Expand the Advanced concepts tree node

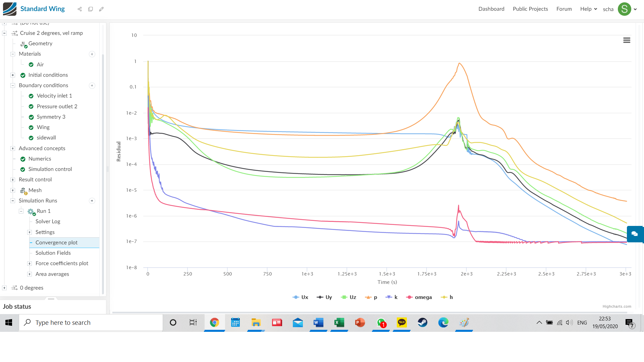pos(13,148)
